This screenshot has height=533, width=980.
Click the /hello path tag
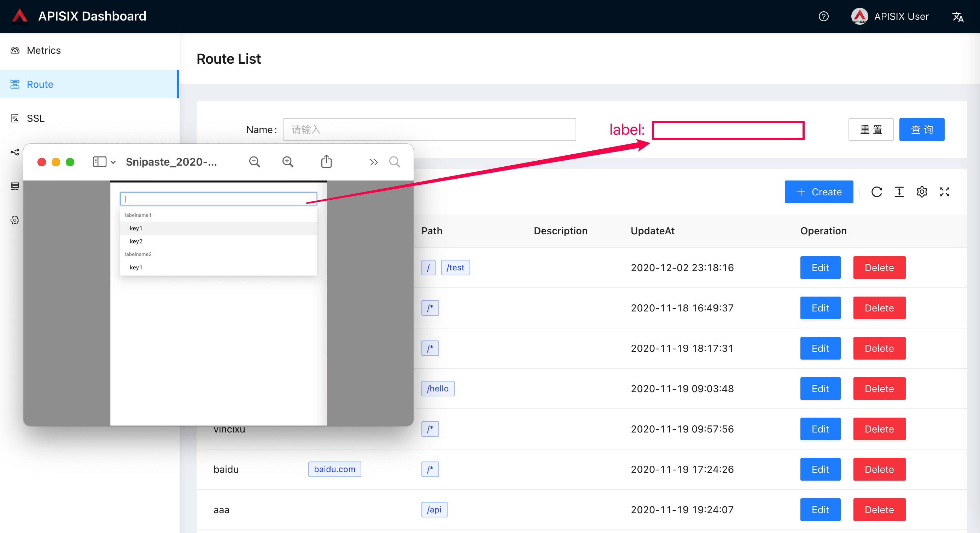[x=438, y=388]
